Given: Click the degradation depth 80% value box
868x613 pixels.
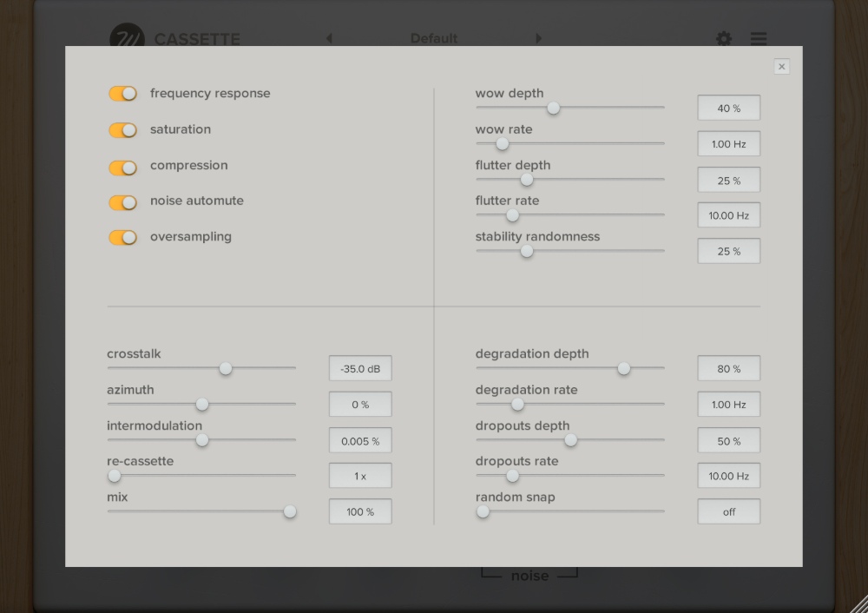Looking at the screenshot, I should coord(728,367).
